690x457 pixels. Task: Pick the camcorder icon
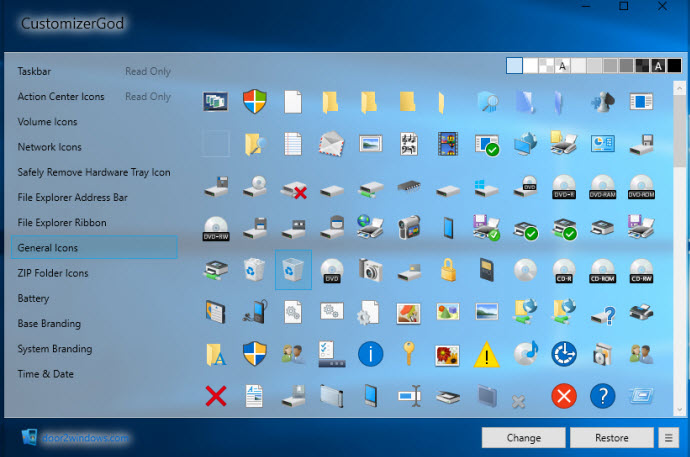tap(409, 227)
